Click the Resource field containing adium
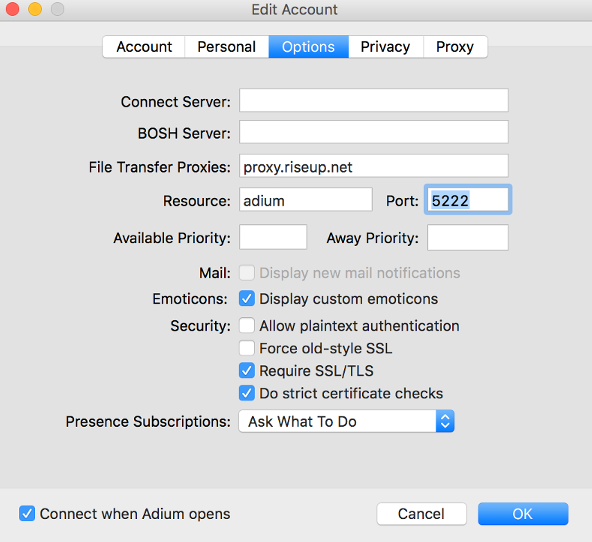 (x=306, y=200)
